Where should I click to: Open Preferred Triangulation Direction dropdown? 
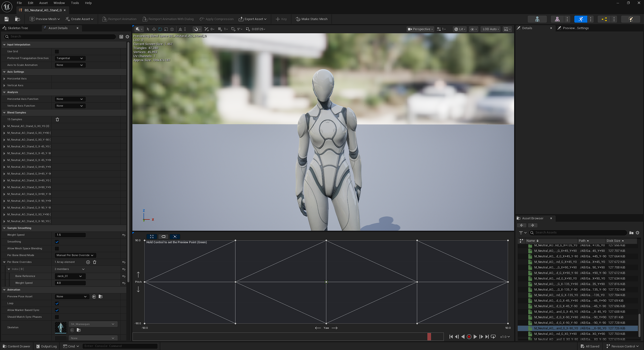click(70, 58)
